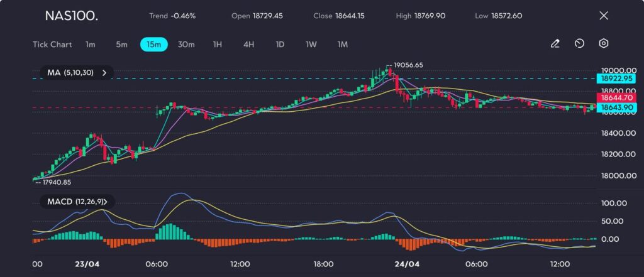The image size is (644, 277).
Task: Select the 1D daily timeframe
Action: click(280, 45)
